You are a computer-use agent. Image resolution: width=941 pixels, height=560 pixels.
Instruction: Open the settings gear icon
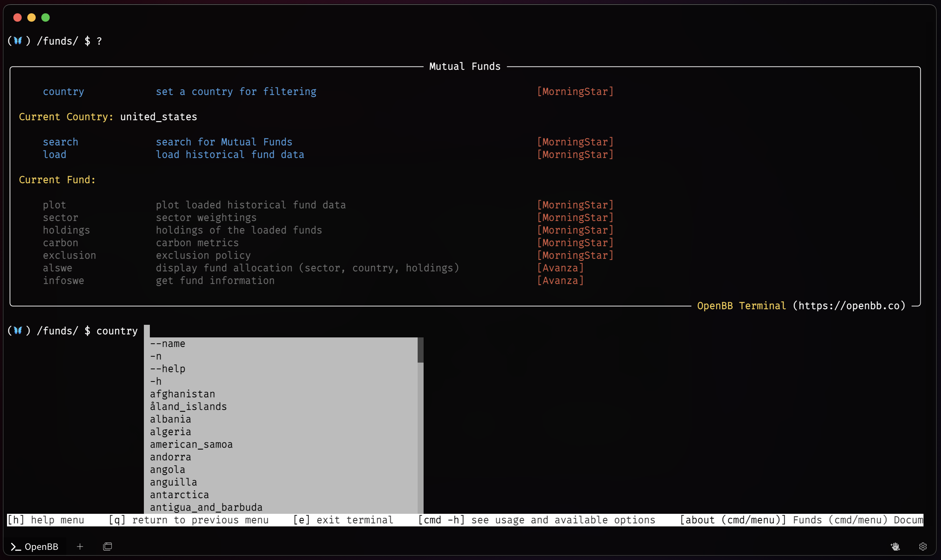923,546
